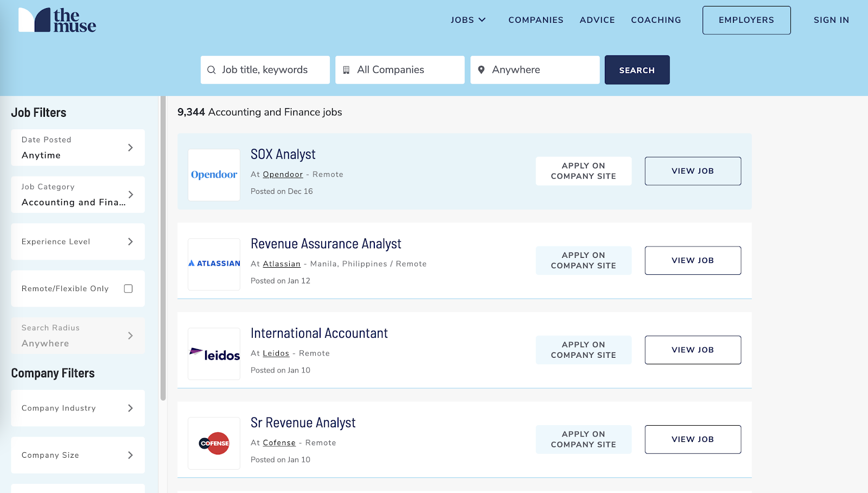This screenshot has width=868, height=493.
Task: Apply on company site for Revenue Assurance Analyst
Action: 584,261
